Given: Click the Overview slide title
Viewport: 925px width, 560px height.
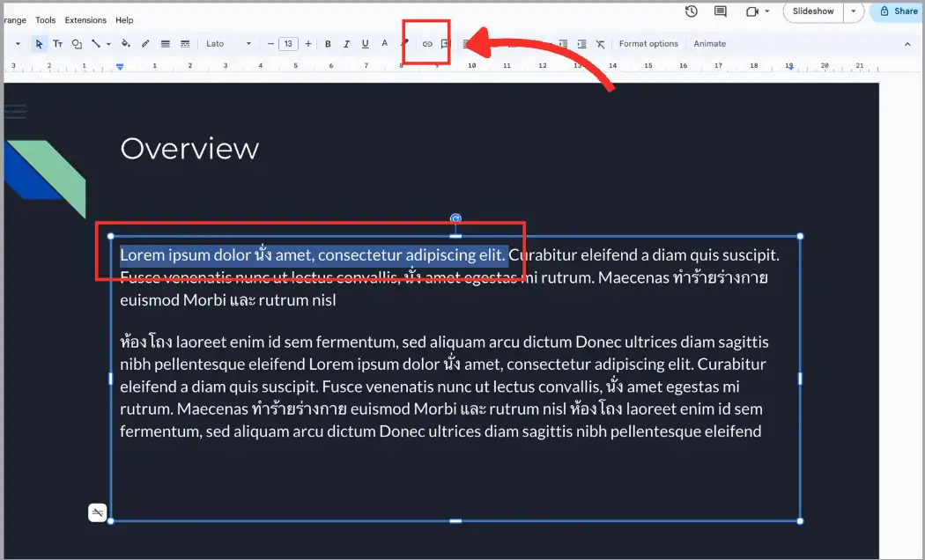Looking at the screenshot, I should [x=189, y=149].
